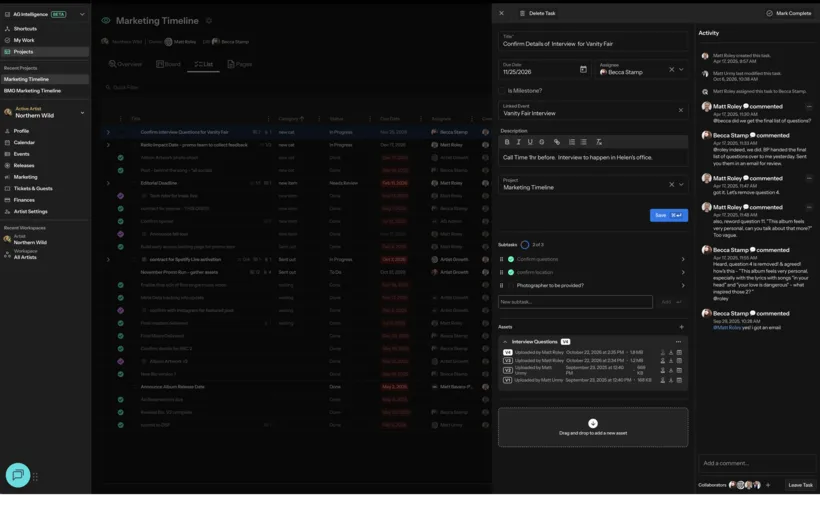The image size is (820, 513).
Task: Expand the AG Intelligence section
Action: (x=82, y=15)
